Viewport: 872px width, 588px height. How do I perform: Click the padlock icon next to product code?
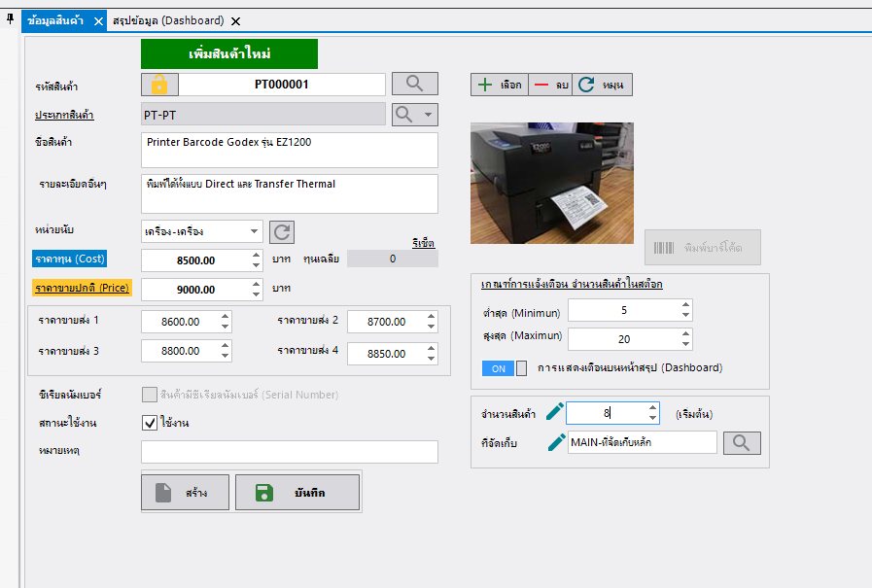[159, 85]
